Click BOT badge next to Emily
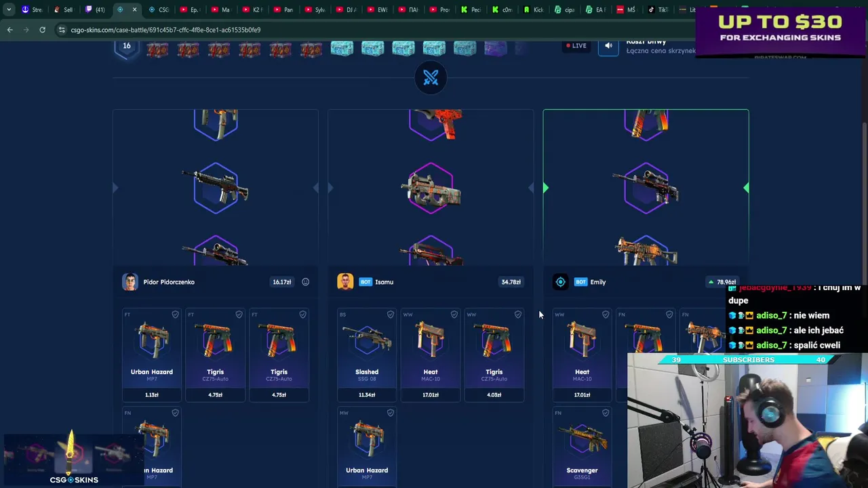Screen dimensions: 868x488 pyautogui.click(x=580, y=282)
